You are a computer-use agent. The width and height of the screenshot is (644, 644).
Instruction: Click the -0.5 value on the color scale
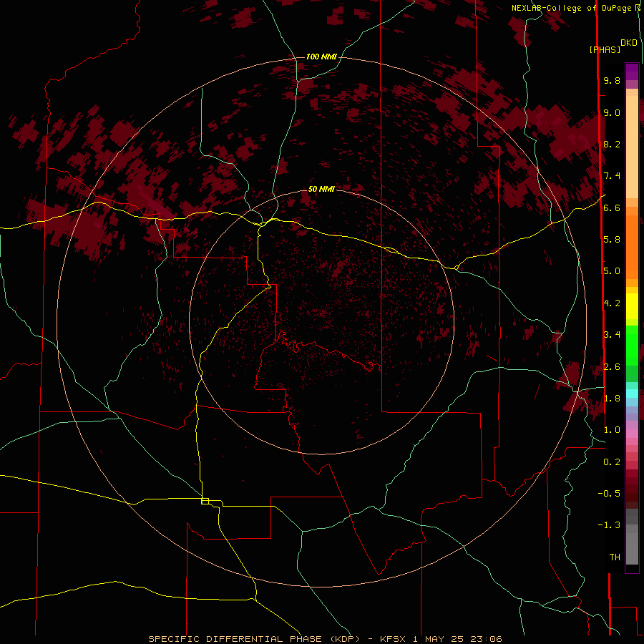(609, 494)
